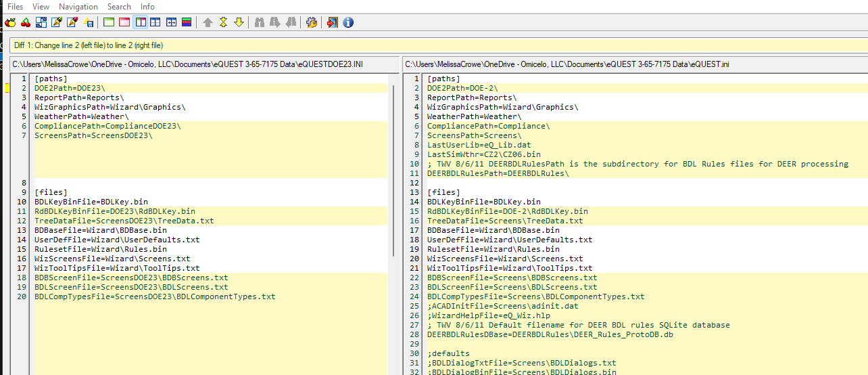This screenshot has width=868, height=375.
Task: Toggle the green single-pane view button
Action: pos(109,22)
